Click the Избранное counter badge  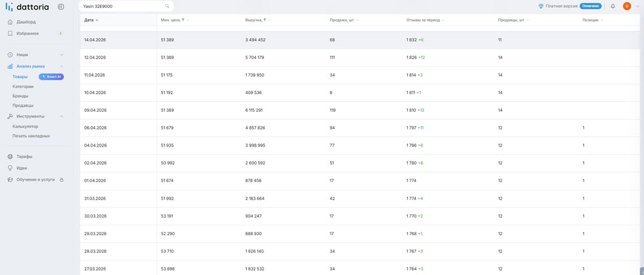pos(61,33)
